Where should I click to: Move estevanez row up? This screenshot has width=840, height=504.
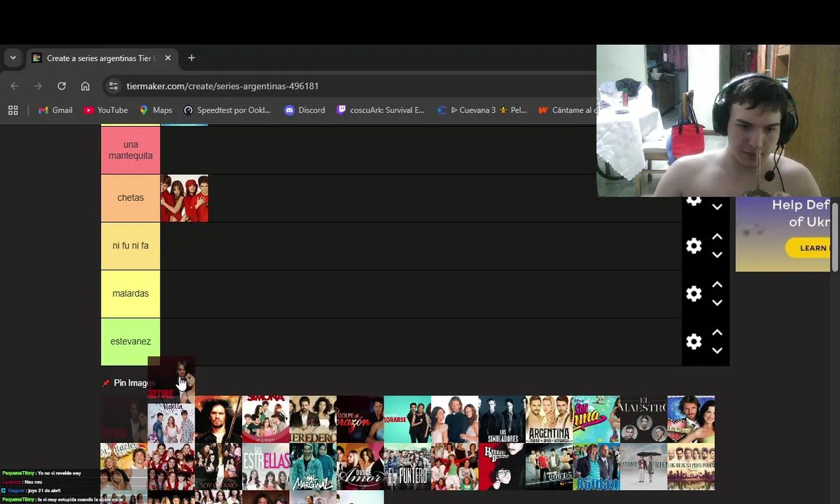point(717,333)
